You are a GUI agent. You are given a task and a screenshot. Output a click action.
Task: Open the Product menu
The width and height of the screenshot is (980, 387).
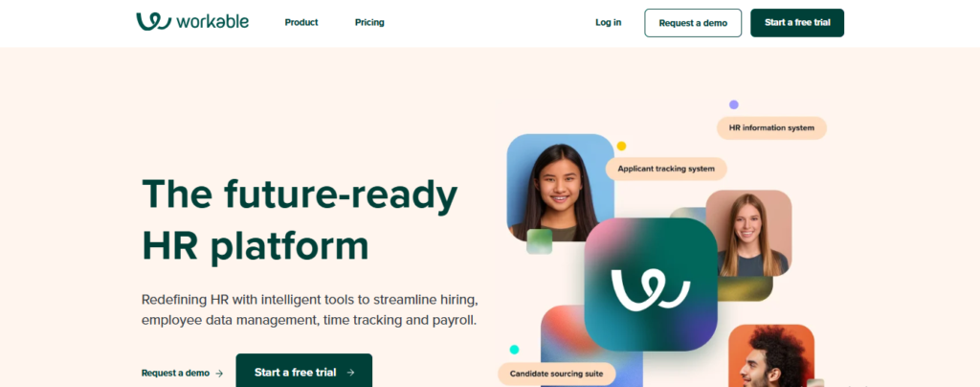click(301, 22)
